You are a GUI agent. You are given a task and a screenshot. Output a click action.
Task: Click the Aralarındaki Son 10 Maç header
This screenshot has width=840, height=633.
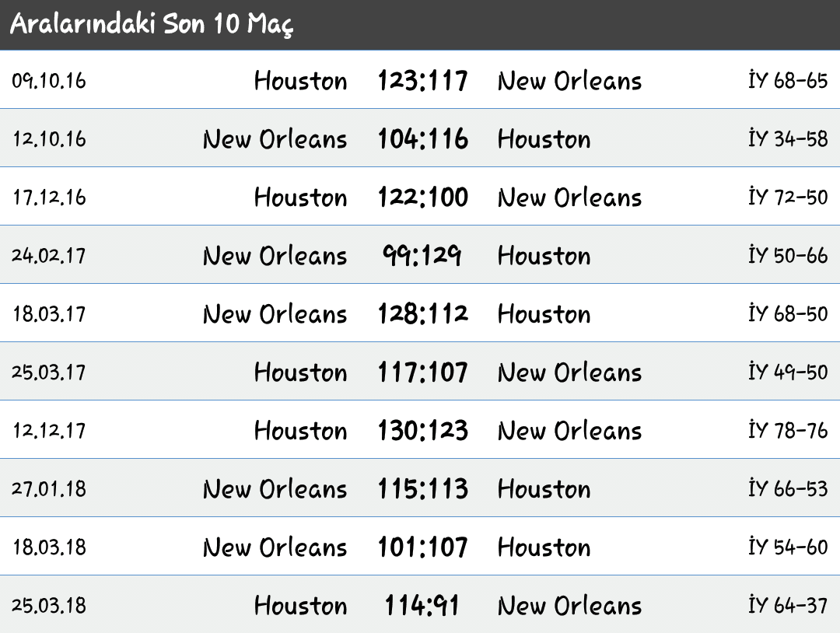click(x=152, y=24)
